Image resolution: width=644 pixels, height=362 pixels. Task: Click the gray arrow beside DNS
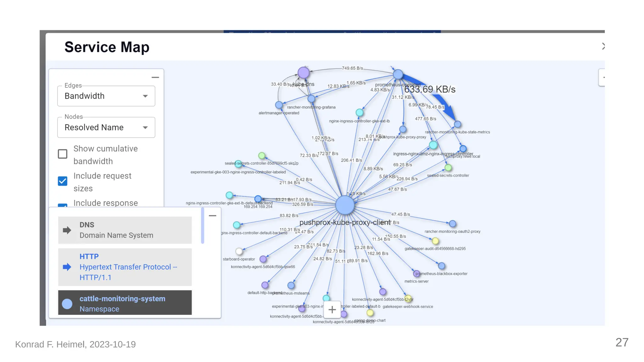pos(67,230)
